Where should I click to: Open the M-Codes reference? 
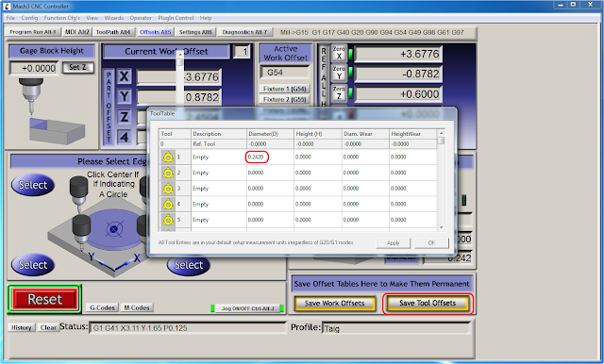[x=137, y=307]
